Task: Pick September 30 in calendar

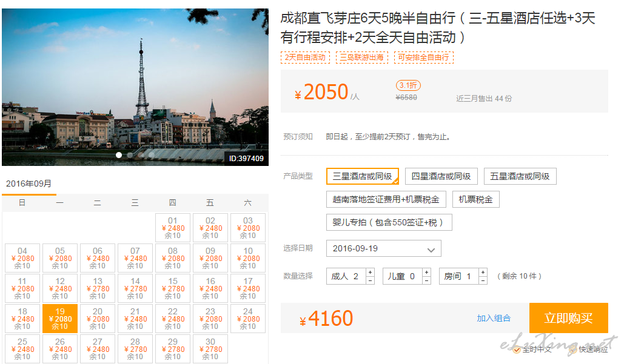Action: (210, 348)
